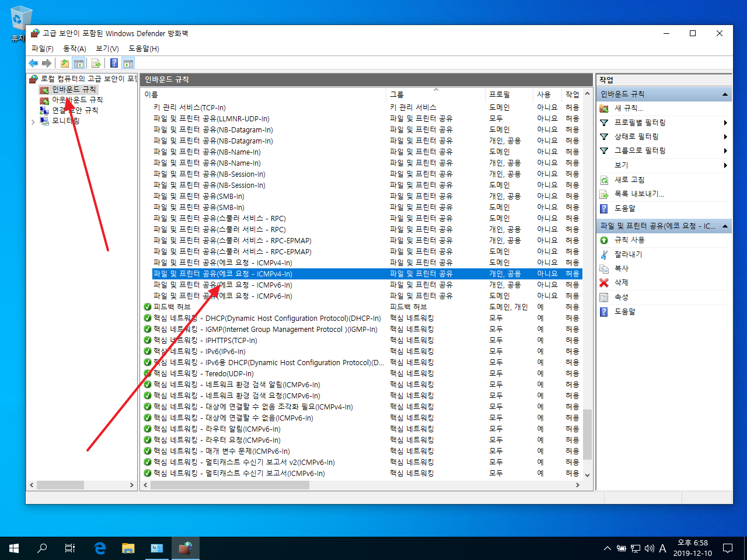
Task: Expand the 모니터링 tree node
Action: point(33,121)
